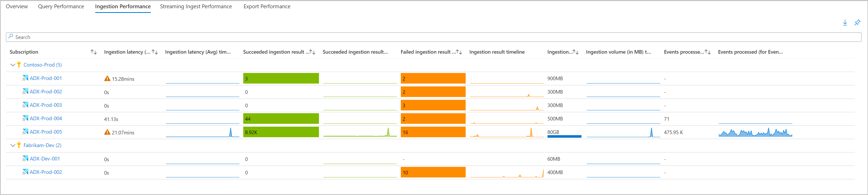
Task: Open the ADX-Prod-003 cluster link
Action: coord(46,105)
